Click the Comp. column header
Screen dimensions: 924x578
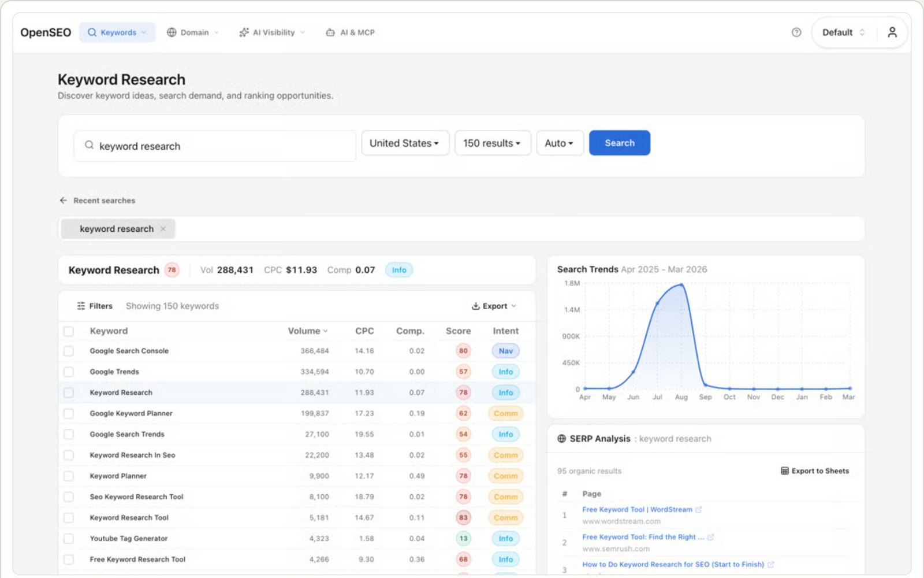click(x=410, y=331)
